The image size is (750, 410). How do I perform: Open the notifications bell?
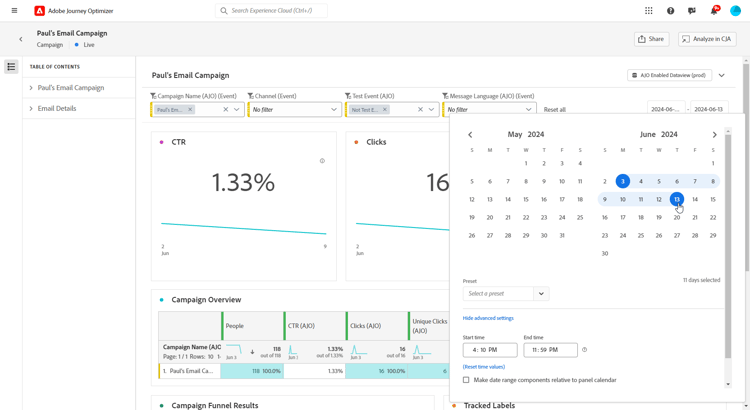point(714,11)
